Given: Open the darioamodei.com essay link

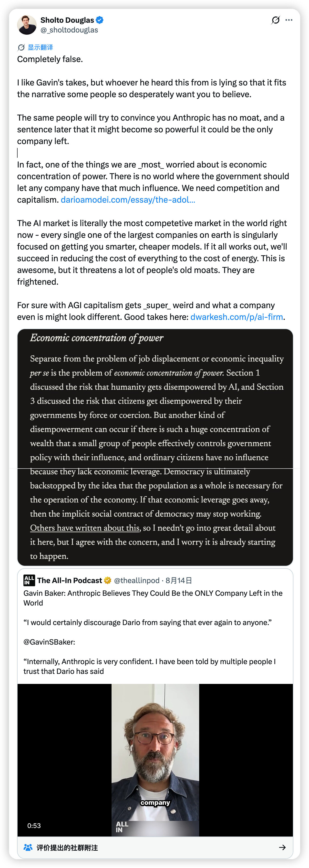Looking at the screenshot, I should [x=128, y=200].
